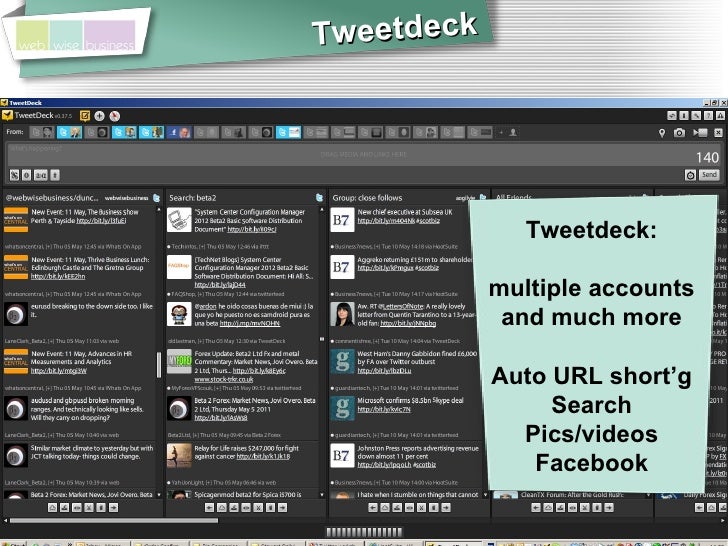The height and width of the screenshot is (546, 728).
Task: Open link http://bit.ly/kEE2hn in first column
Action: click(58, 276)
